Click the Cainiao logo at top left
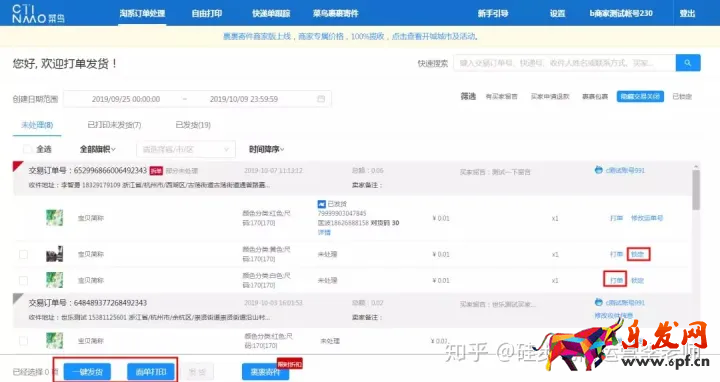This screenshot has width=720, height=382. [38, 14]
